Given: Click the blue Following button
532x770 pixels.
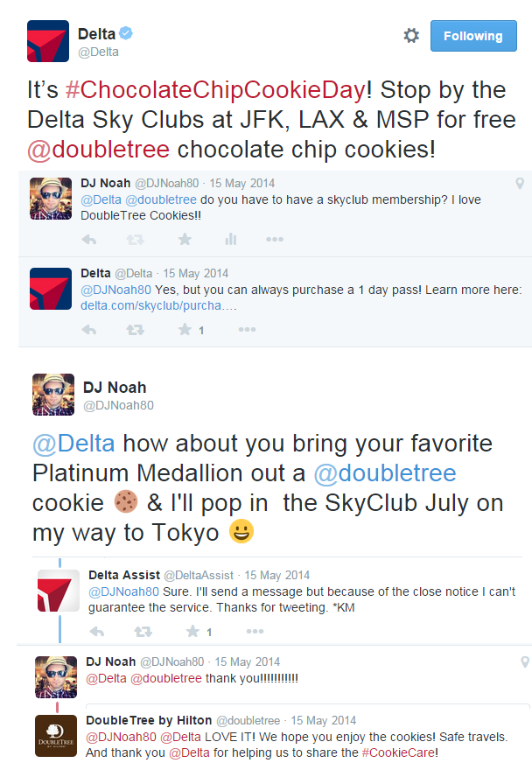Looking at the screenshot, I should click(x=472, y=36).
